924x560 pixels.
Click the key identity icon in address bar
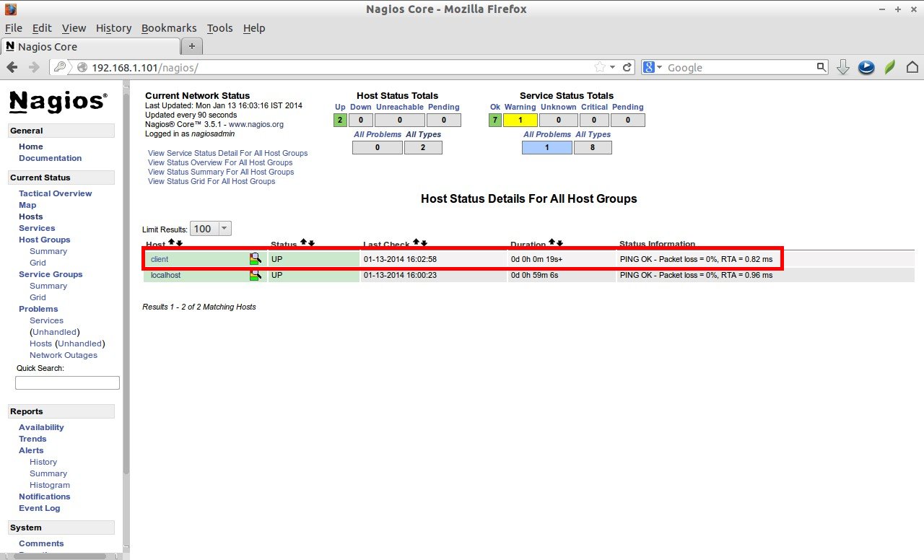[x=60, y=67]
